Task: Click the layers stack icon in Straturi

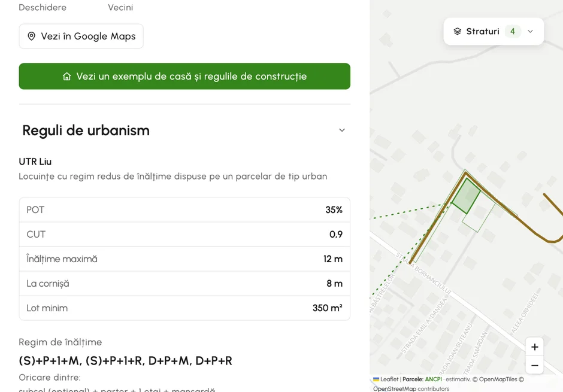Action: coord(457,32)
